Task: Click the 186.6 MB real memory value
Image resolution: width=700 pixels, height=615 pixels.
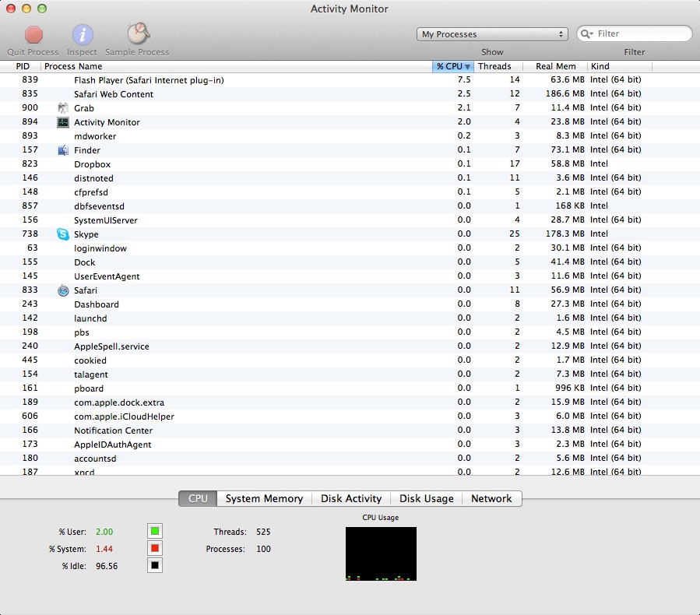Action: point(565,93)
